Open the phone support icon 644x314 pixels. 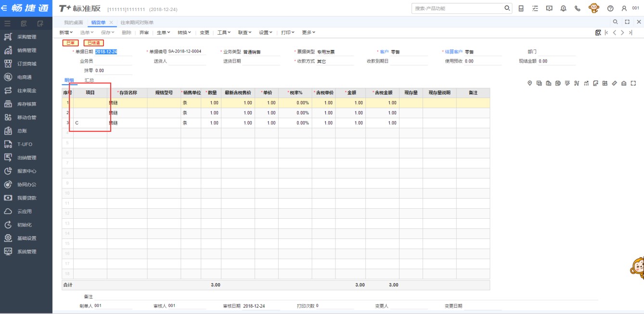click(578, 8)
